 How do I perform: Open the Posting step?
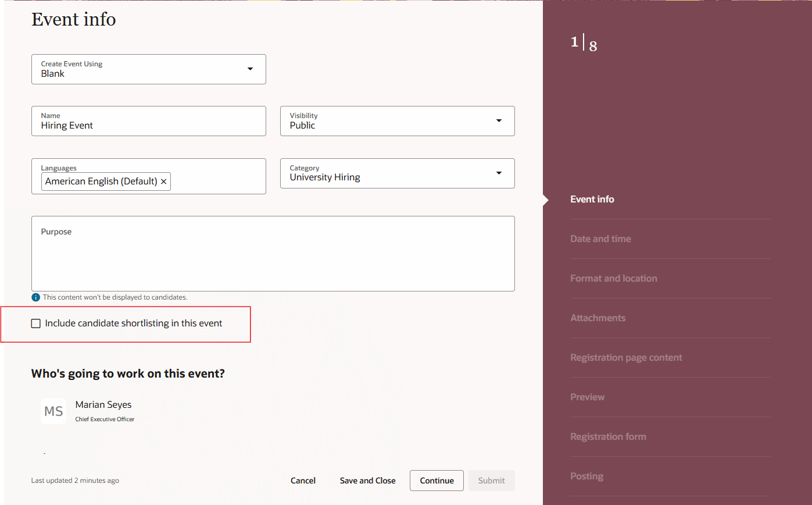coord(586,476)
